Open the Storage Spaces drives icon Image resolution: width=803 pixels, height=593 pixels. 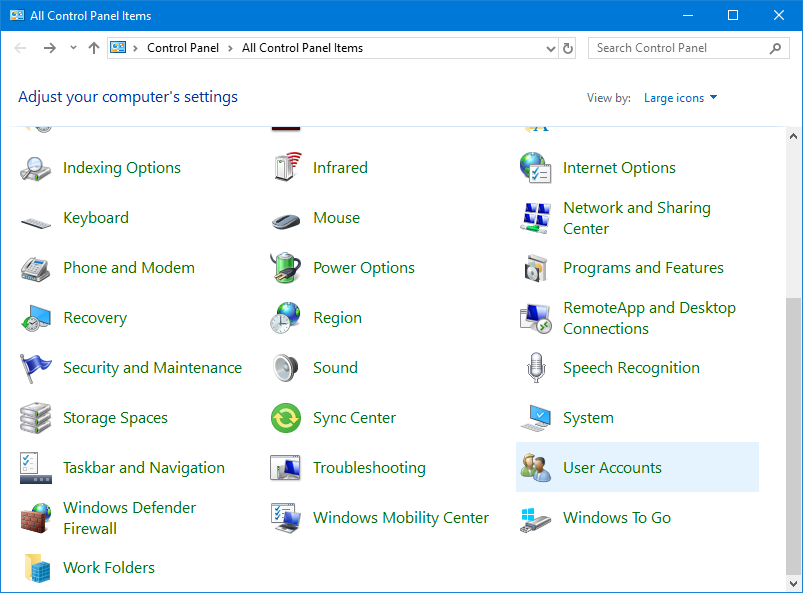35,418
